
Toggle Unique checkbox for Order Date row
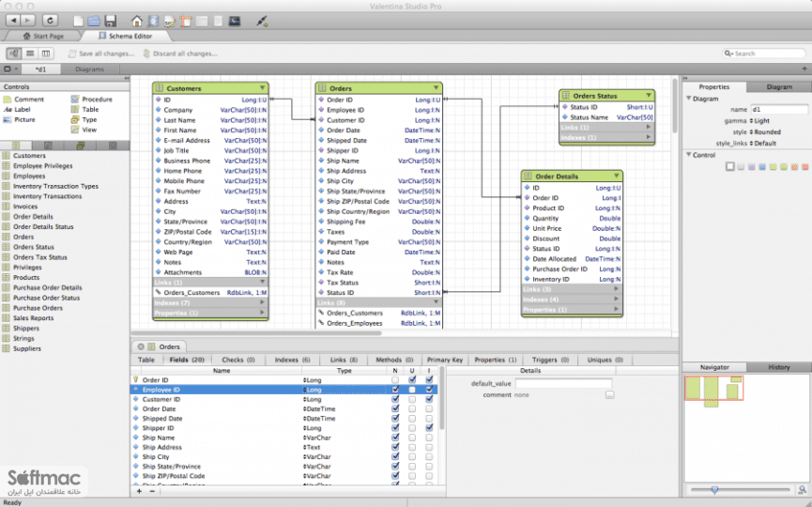412,408
